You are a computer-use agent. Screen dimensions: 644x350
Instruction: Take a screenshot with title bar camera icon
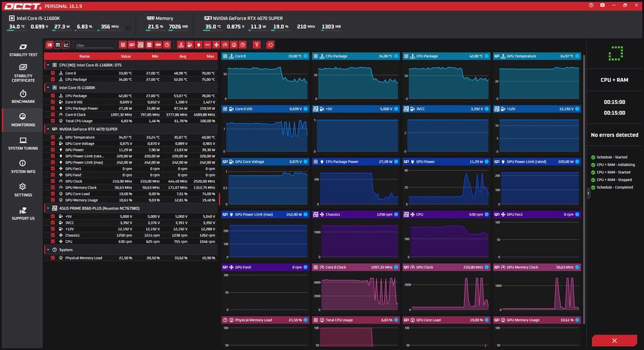(x=603, y=5)
